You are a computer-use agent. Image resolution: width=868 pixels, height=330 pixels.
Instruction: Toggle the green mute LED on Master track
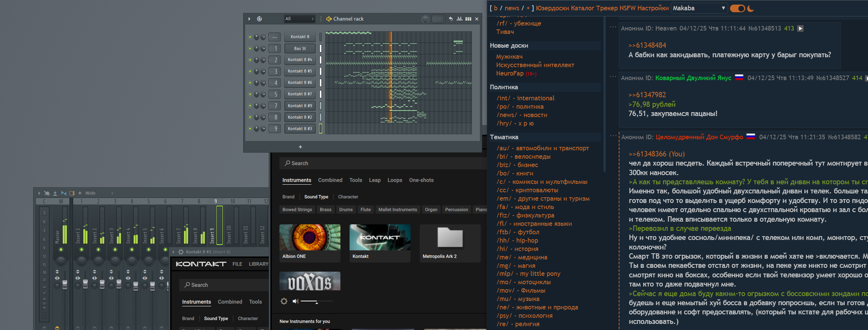61,250
